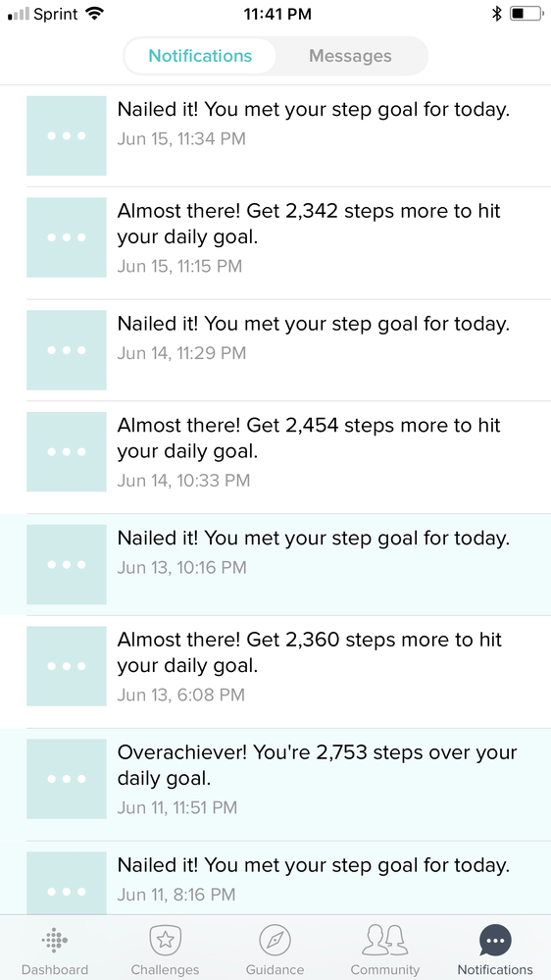Open the Guidance compass icon

point(275,940)
